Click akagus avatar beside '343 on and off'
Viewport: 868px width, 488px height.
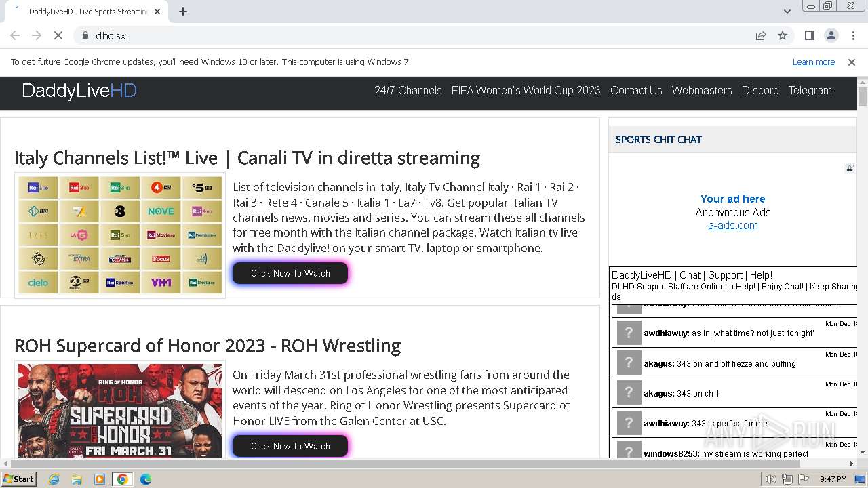click(629, 363)
